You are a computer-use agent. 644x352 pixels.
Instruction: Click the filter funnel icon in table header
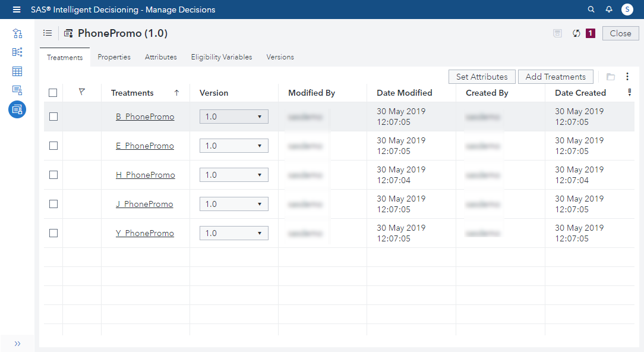click(82, 92)
